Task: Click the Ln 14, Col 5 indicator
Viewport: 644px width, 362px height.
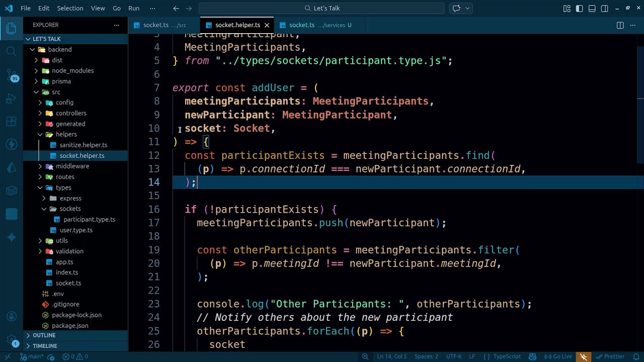Action: tap(392, 356)
